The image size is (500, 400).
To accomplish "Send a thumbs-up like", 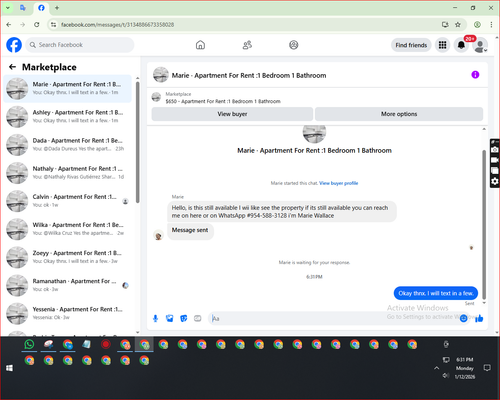I will click(x=479, y=319).
